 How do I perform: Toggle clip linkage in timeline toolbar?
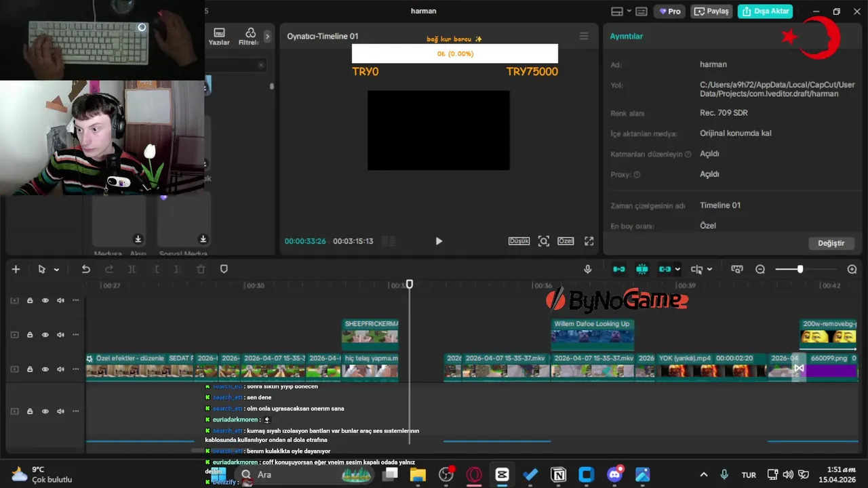click(665, 269)
